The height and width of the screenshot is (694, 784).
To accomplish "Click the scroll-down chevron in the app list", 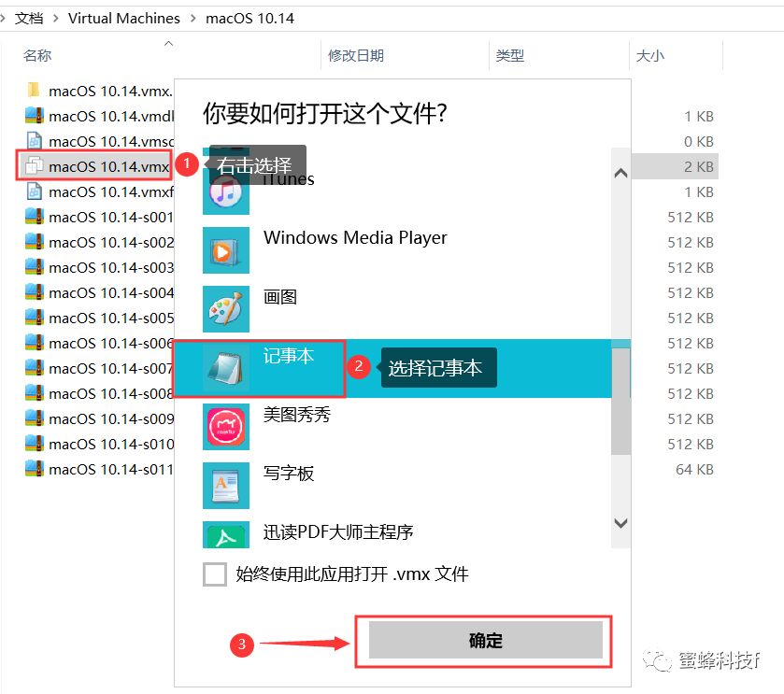I will point(619,524).
